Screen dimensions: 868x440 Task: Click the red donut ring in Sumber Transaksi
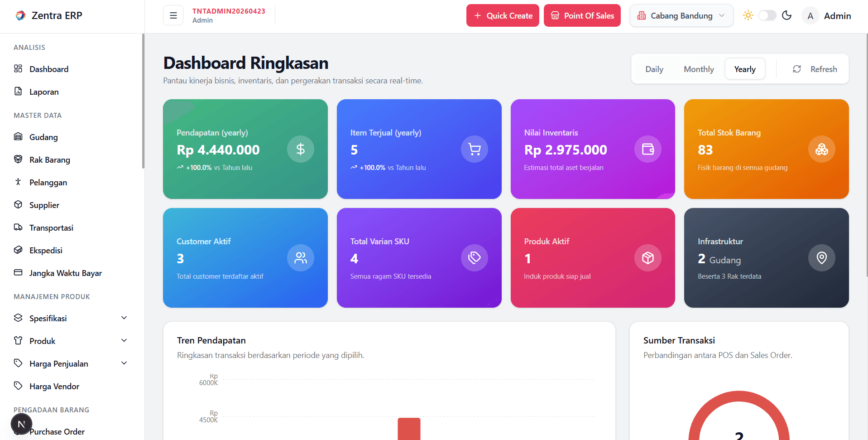(x=739, y=395)
